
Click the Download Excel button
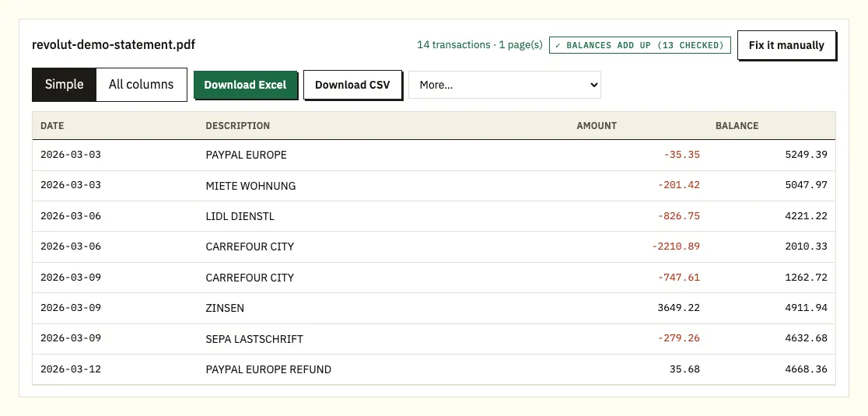(245, 86)
